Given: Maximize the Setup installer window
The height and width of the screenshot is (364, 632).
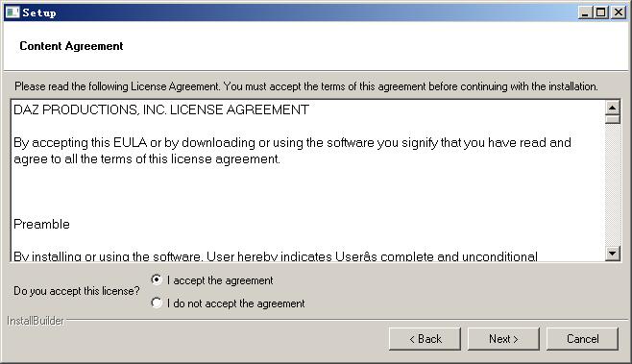Looking at the screenshot, I should [600, 12].
